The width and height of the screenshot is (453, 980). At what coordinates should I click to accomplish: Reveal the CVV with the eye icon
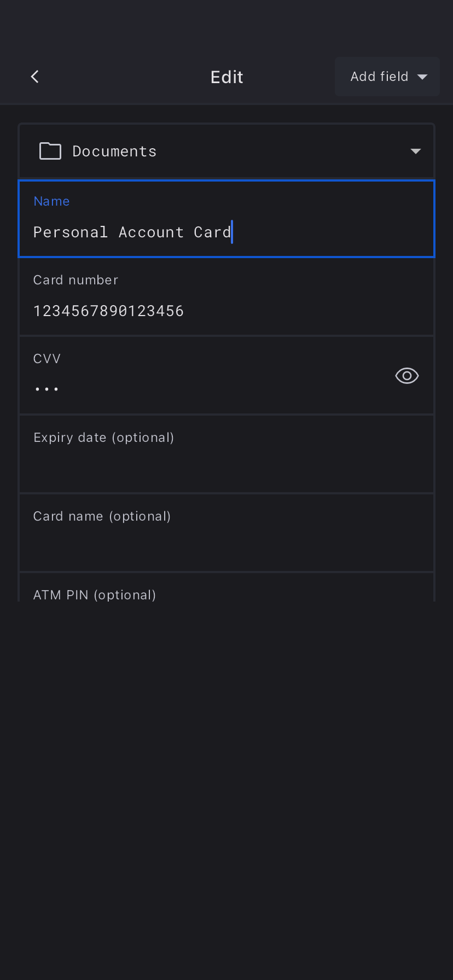[x=406, y=376]
